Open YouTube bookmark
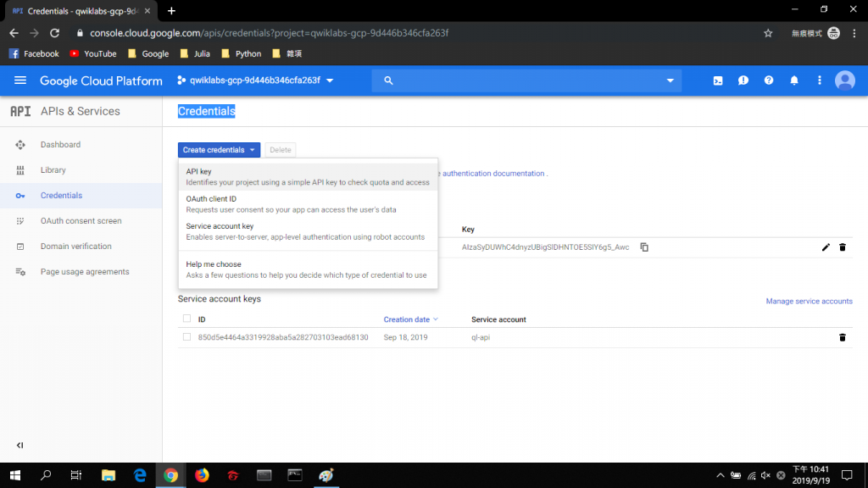This screenshot has width=868, height=488. 93,53
